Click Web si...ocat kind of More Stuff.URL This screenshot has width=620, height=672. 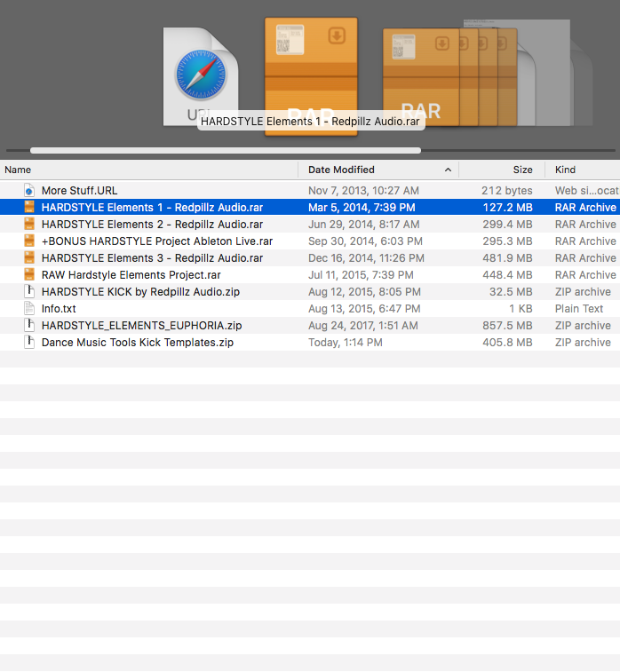click(x=587, y=191)
